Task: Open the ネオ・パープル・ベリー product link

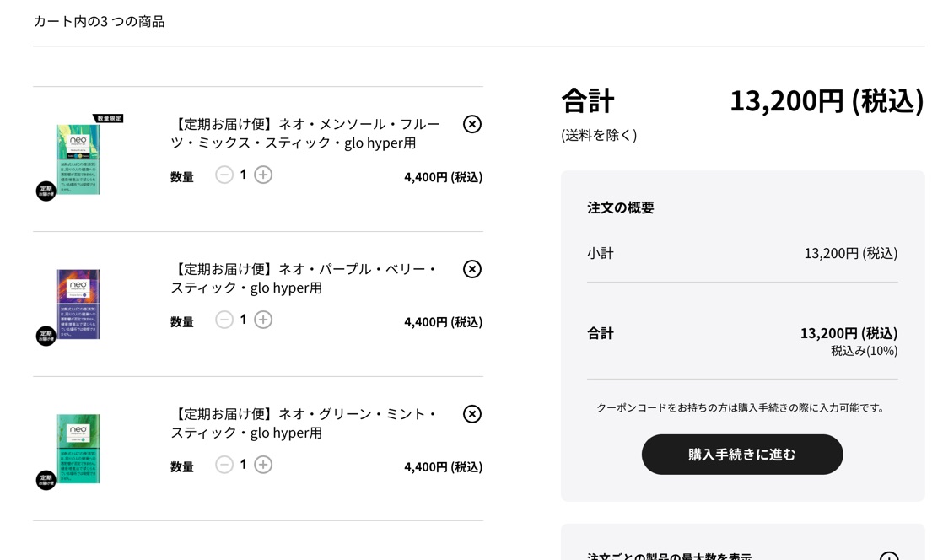Action: pos(304,278)
